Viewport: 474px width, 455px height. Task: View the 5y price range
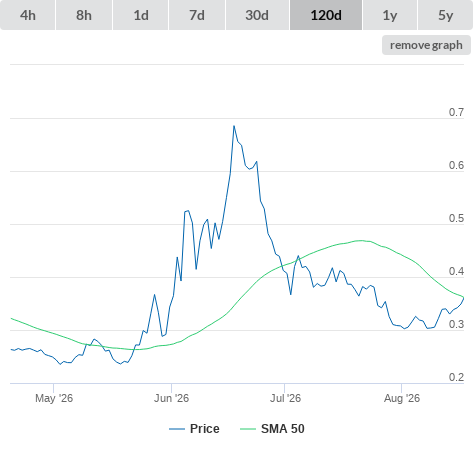[x=445, y=15]
